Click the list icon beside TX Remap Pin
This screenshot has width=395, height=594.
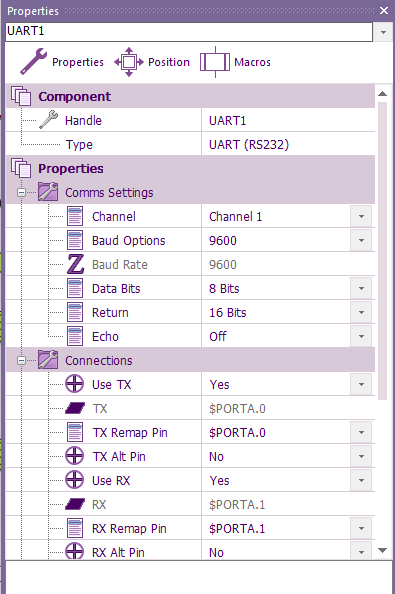click(x=75, y=432)
